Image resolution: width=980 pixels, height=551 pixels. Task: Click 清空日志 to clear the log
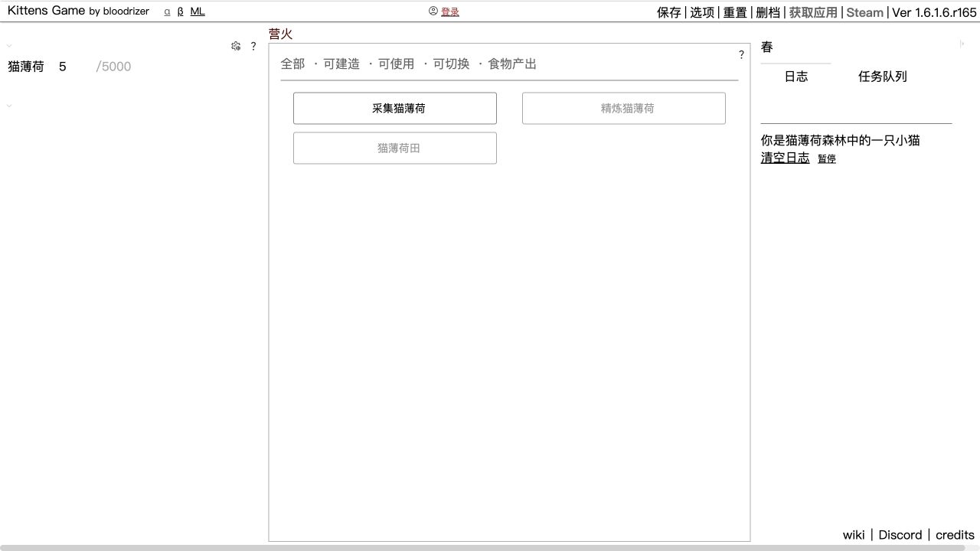(x=785, y=158)
